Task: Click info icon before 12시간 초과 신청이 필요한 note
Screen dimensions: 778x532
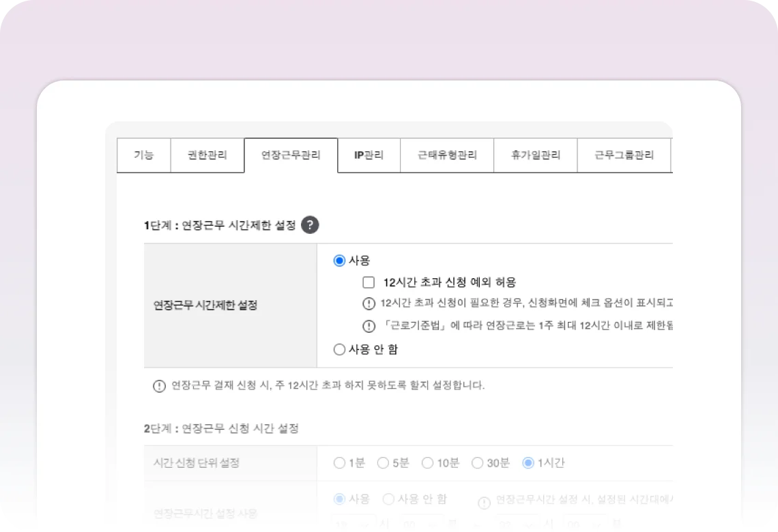Action: coord(369,304)
